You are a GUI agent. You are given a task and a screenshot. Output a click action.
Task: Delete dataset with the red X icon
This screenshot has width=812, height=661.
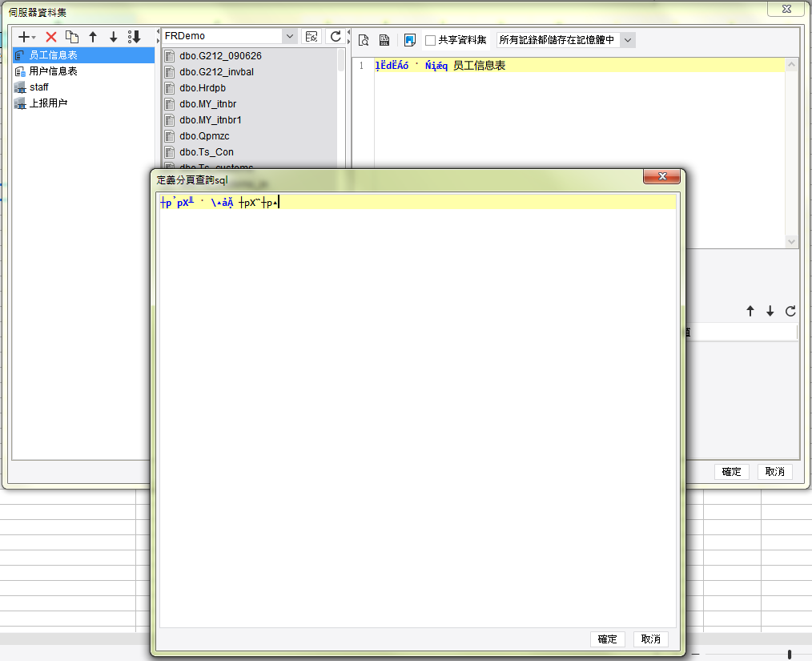click(51, 37)
